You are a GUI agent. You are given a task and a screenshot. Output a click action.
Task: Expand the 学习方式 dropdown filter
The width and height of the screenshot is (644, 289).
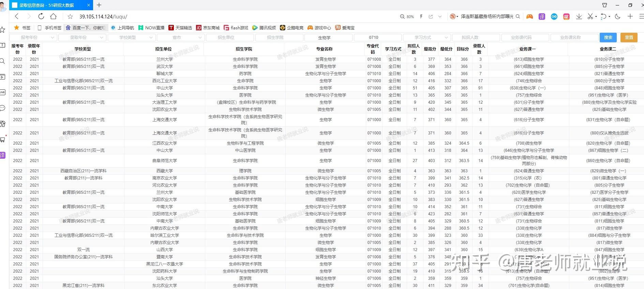(426, 38)
